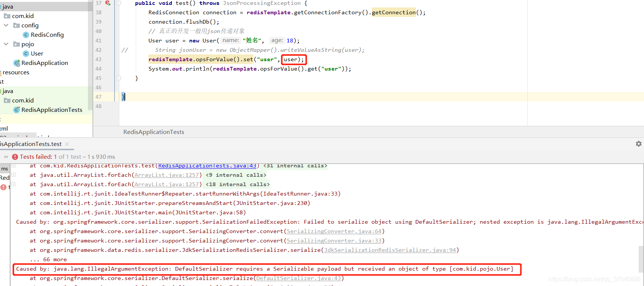Select the first com.kid package icon
Screen dimensions: 644x286
[x=7, y=16]
